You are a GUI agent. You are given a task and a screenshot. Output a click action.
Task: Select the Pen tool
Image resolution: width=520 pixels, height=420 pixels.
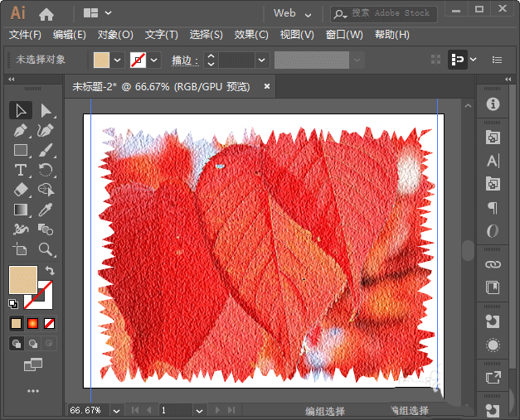[x=22, y=130]
